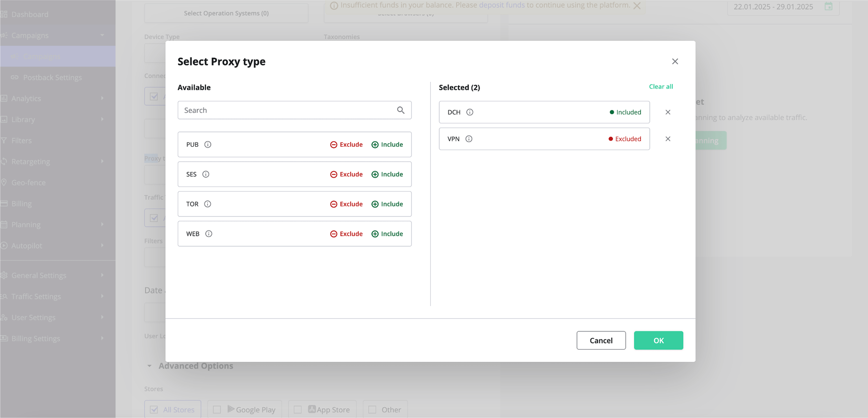
Task: Exclude the TOR proxy type
Action: (346, 204)
